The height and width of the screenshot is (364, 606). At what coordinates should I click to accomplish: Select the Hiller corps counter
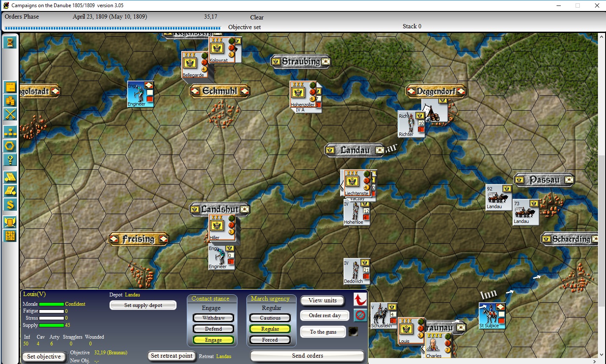click(222, 228)
